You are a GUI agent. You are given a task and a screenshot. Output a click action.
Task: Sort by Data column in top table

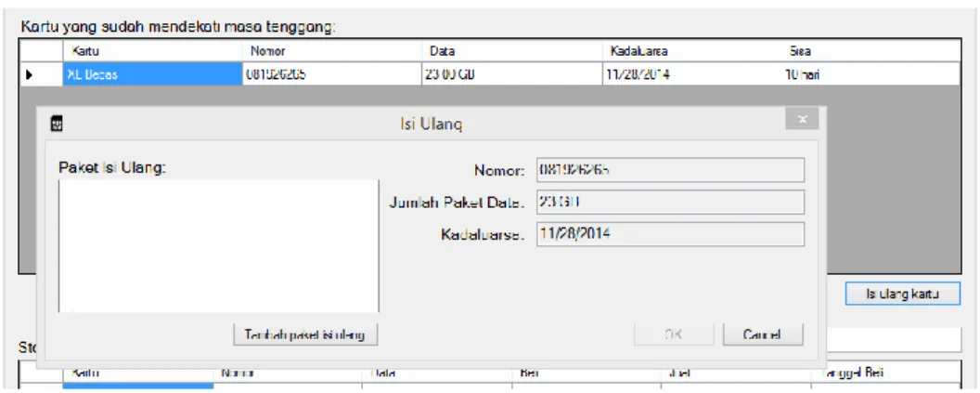click(511, 51)
